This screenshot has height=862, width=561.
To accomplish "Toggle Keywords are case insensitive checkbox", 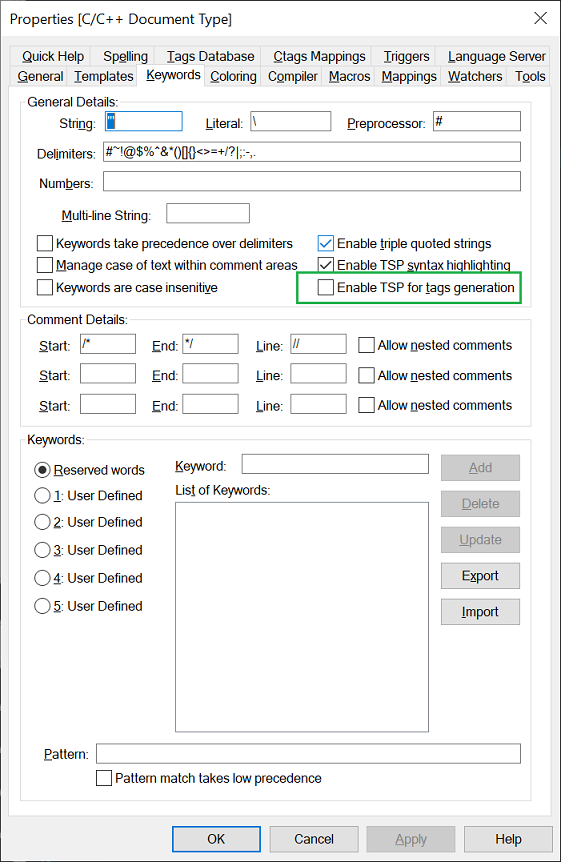I will (x=45, y=288).
